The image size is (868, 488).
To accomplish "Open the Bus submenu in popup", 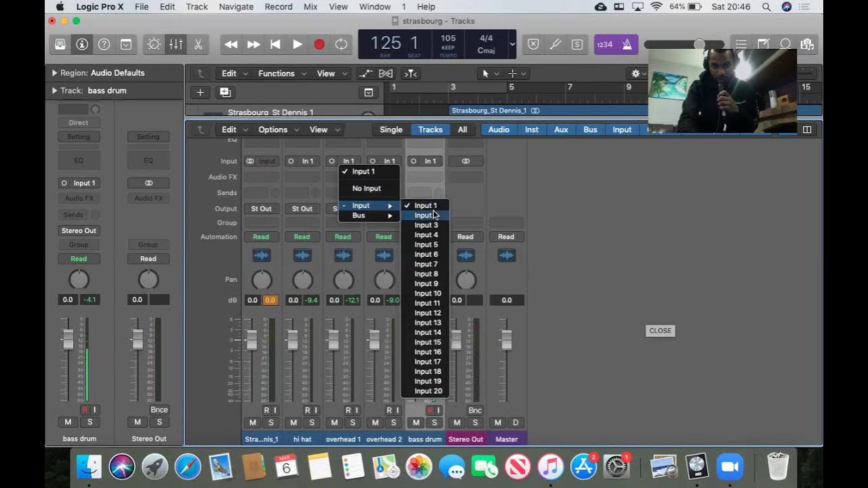I will 370,216.
